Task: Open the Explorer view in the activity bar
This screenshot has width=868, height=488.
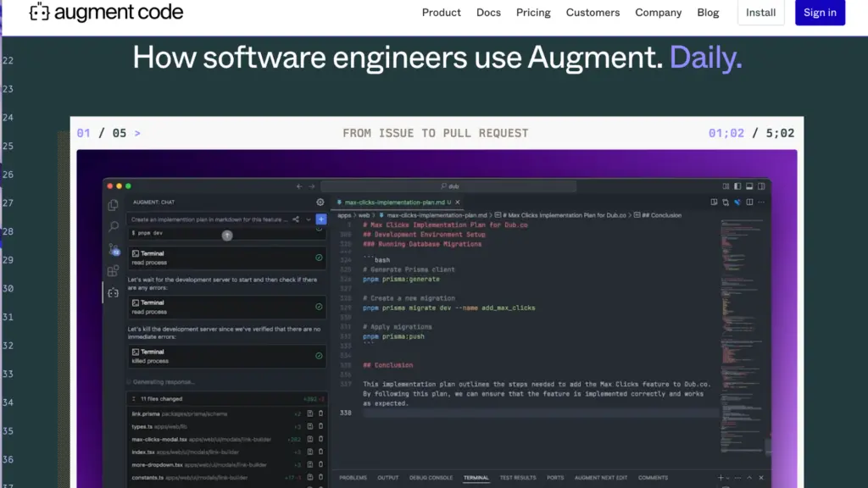Action: coord(113,205)
